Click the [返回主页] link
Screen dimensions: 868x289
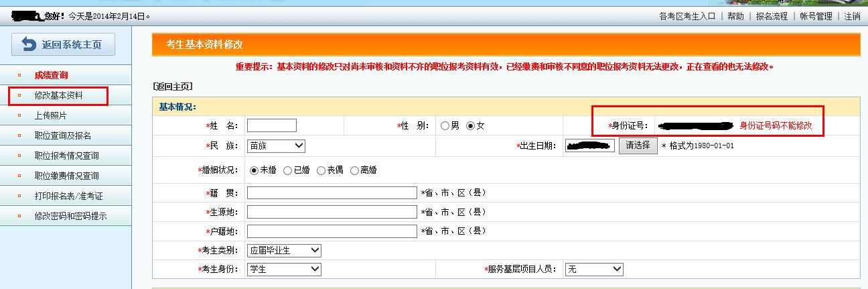[x=172, y=86]
